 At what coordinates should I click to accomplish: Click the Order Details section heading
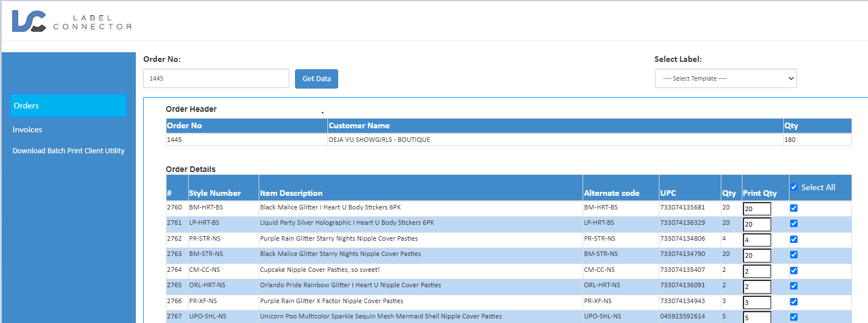click(190, 169)
